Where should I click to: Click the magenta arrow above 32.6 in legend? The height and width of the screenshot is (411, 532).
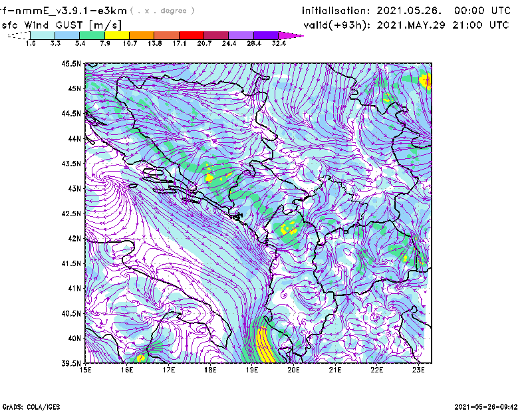(291, 35)
